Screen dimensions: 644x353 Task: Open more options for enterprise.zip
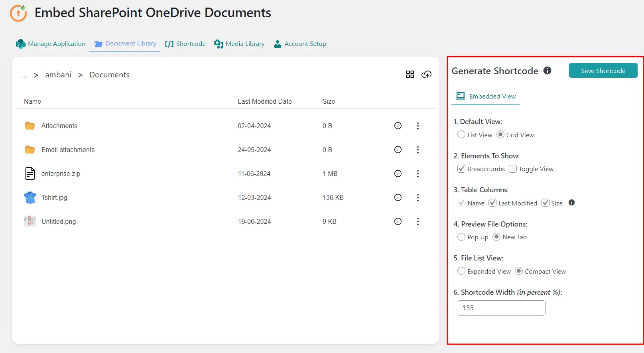(418, 174)
